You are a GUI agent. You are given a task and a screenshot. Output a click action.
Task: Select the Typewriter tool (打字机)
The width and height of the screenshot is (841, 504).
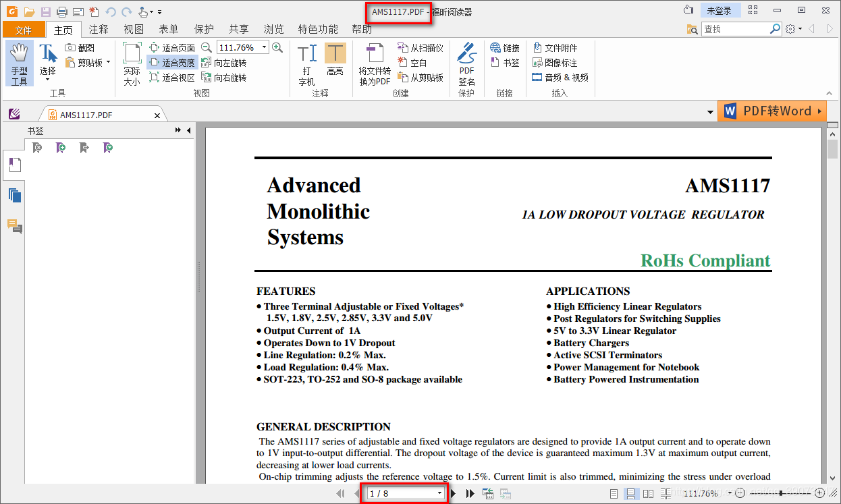(306, 64)
